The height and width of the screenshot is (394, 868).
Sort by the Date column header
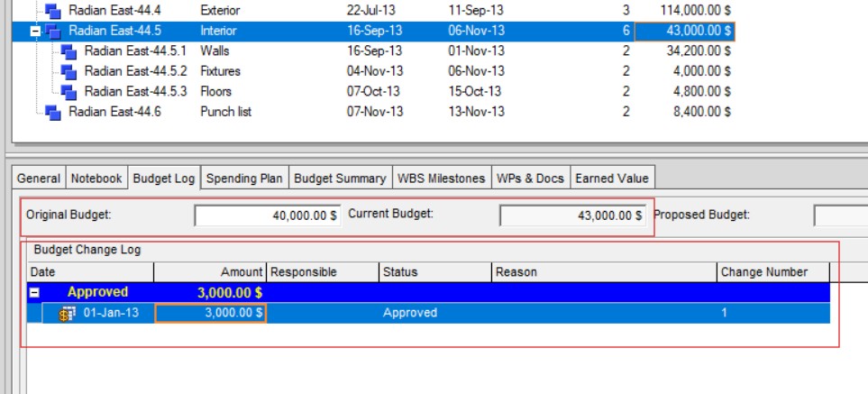coord(90,272)
